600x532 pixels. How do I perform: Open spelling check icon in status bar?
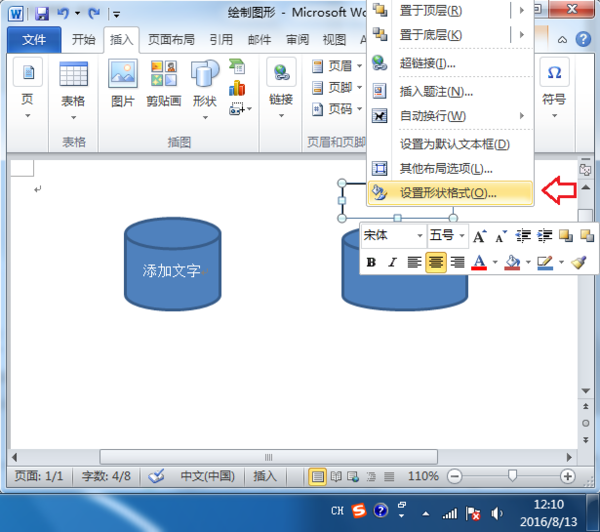[x=157, y=476]
